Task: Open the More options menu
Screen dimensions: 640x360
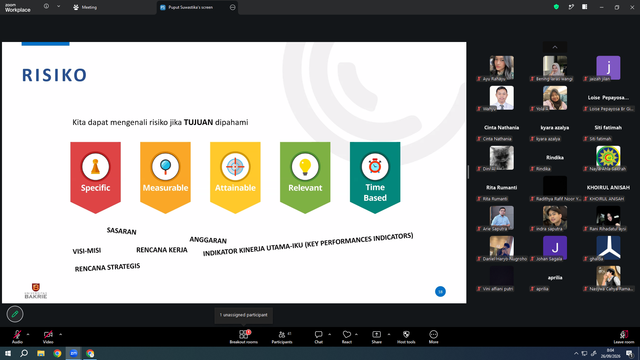Action: (433, 337)
